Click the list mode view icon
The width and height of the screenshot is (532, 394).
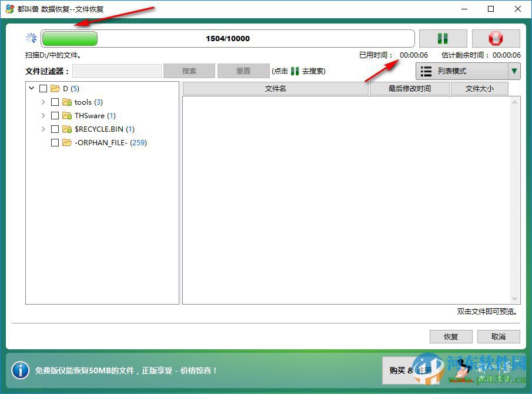[426, 71]
